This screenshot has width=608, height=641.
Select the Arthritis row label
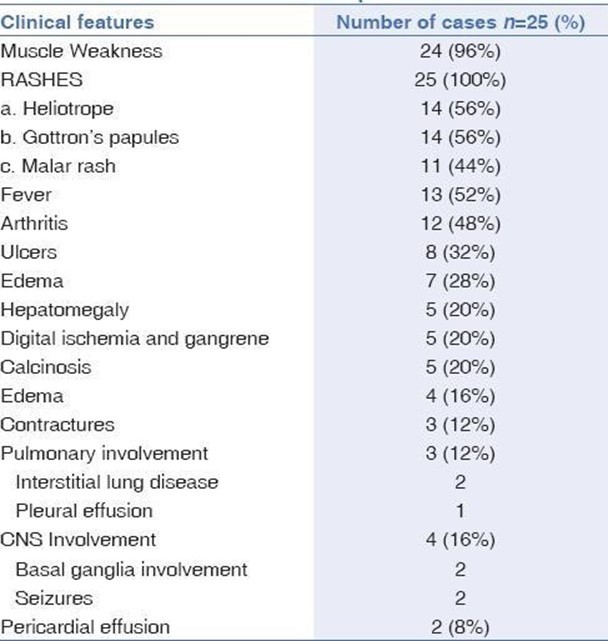pyautogui.click(x=35, y=224)
